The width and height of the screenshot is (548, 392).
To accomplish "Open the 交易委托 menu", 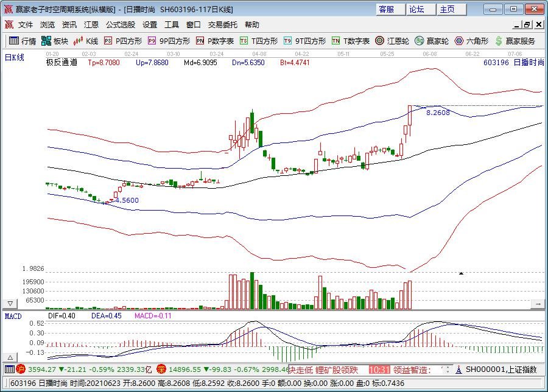I will tap(223, 24).
